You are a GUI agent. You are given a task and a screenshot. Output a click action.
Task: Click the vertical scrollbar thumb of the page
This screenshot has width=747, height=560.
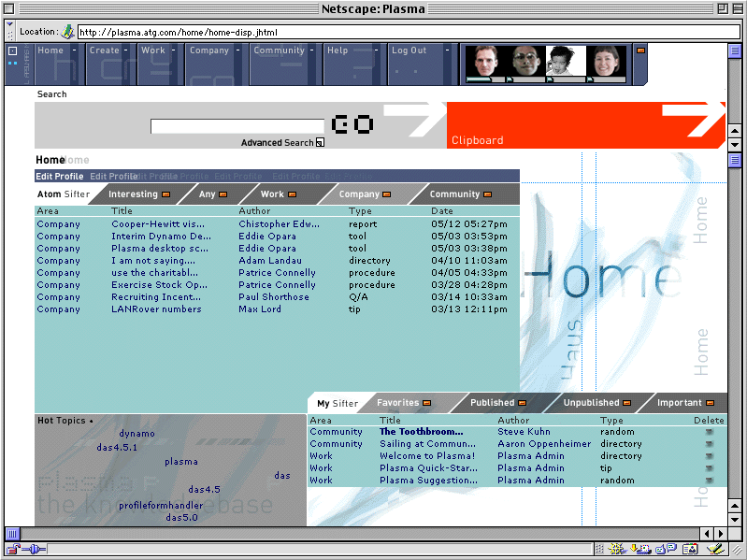(735, 161)
